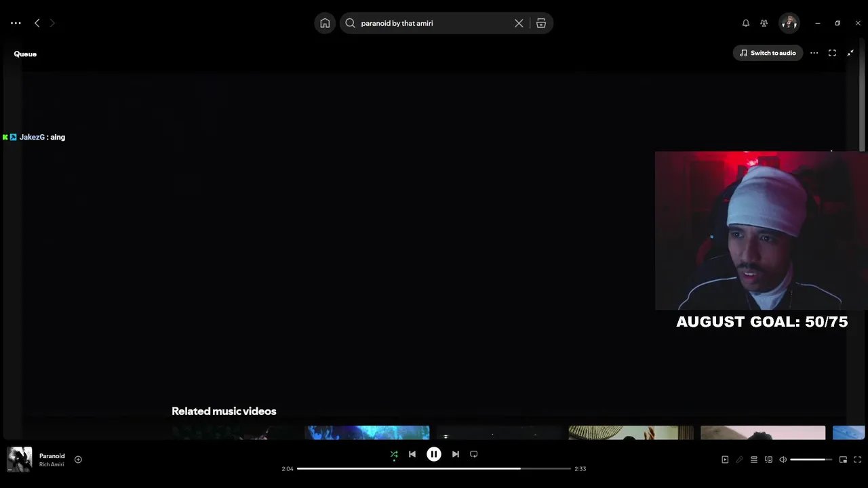868x488 pixels.
Task: Toggle the Queue icon in the player bar
Action: [753, 460]
